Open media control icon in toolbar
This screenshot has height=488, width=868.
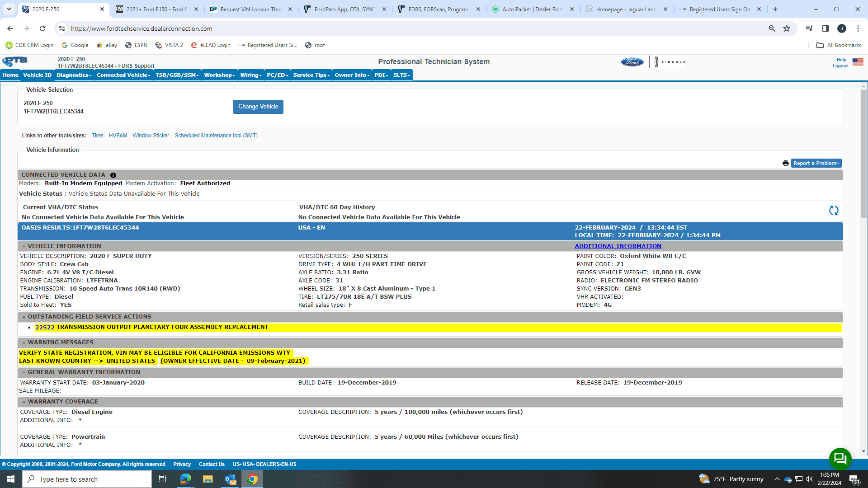809,28
